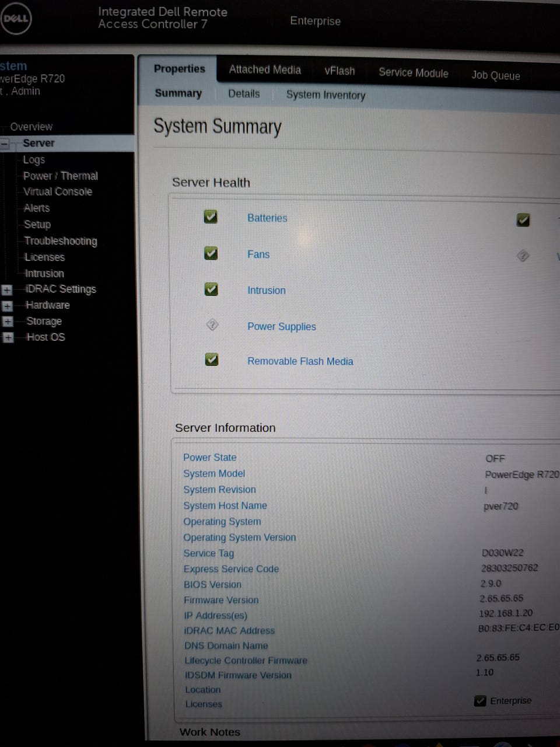Click the iDRAC MAC Address label
Image resolution: width=560 pixels, height=747 pixels.
coord(229,631)
